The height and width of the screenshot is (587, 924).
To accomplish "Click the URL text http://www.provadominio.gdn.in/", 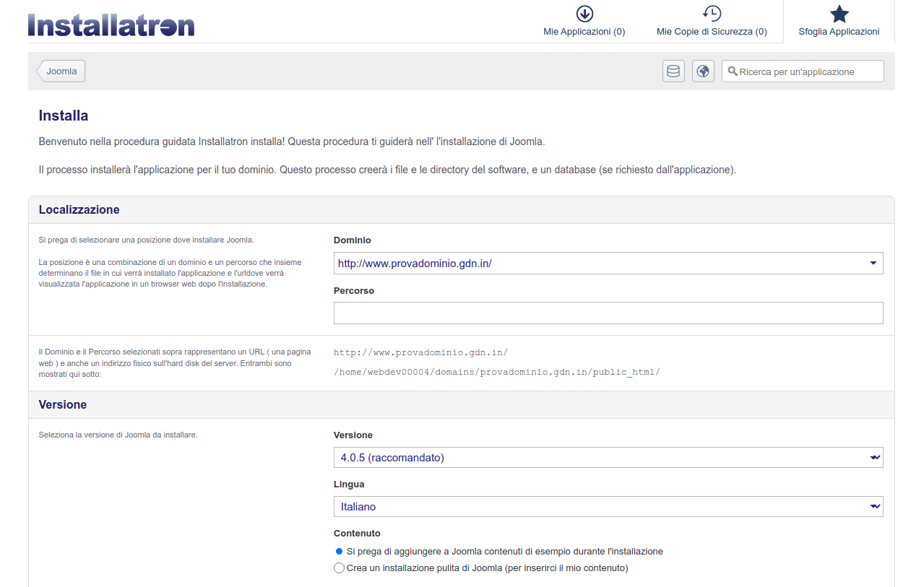I will (x=420, y=353).
